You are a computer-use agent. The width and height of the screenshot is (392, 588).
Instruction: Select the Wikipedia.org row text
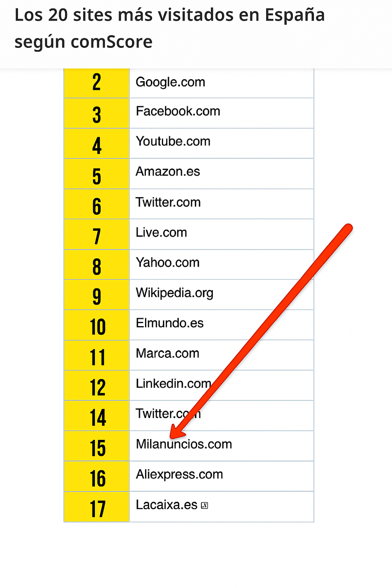(174, 293)
